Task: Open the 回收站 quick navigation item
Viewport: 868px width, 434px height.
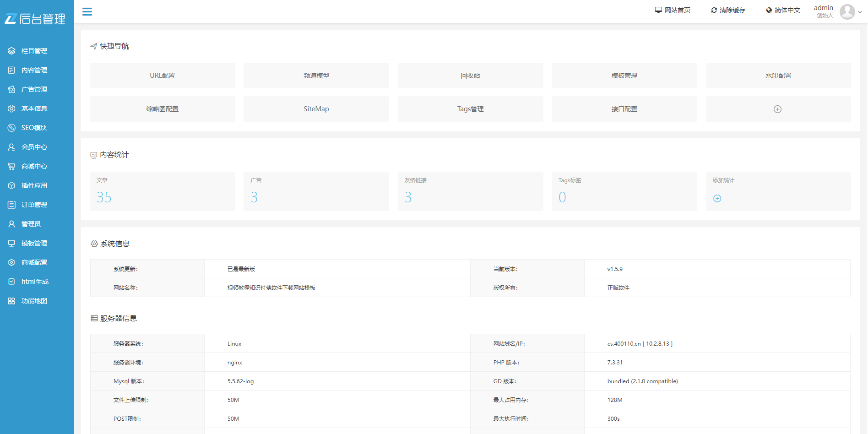Action: (x=470, y=76)
